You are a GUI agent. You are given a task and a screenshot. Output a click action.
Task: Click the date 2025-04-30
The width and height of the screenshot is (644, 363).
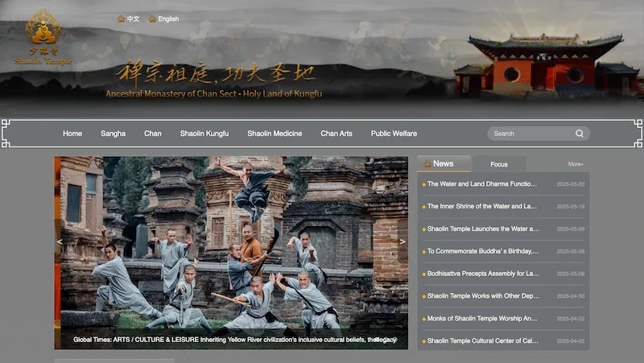click(x=571, y=296)
